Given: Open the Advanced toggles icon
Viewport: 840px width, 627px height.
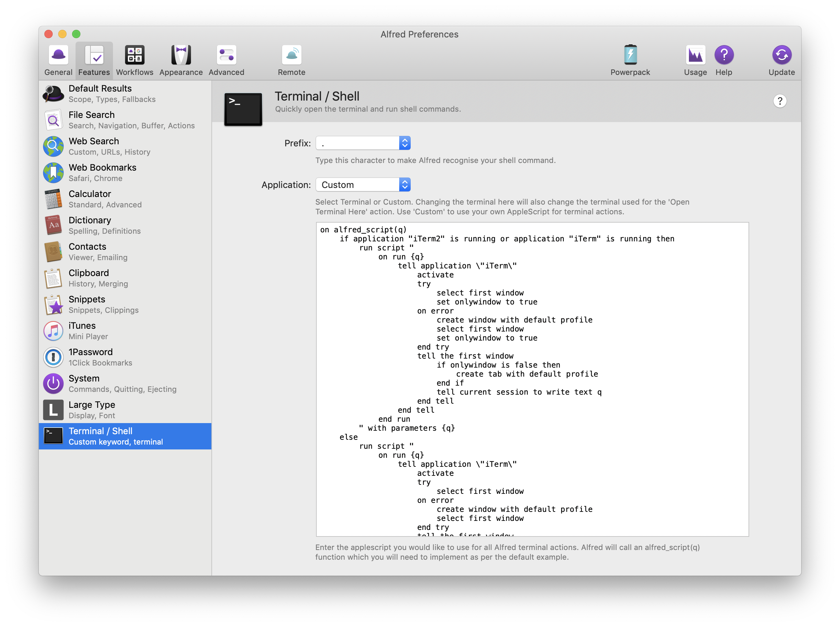Looking at the screenshot, I should click(x=226, y=55).
